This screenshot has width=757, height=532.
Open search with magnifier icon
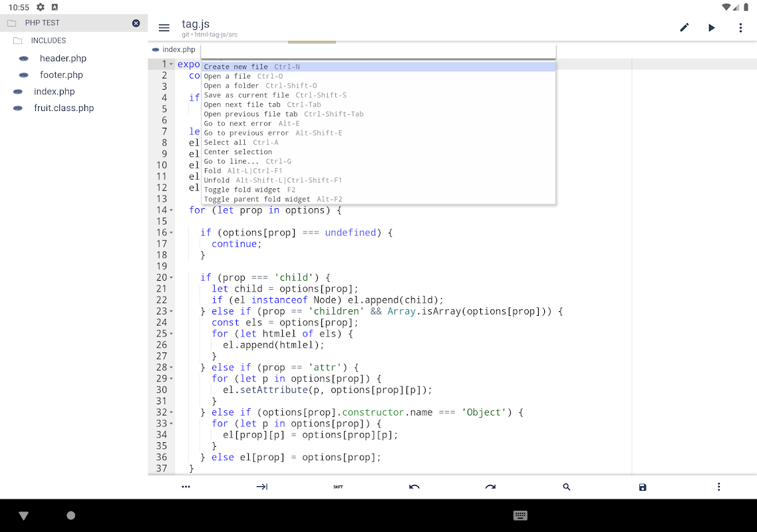[566, 487]
